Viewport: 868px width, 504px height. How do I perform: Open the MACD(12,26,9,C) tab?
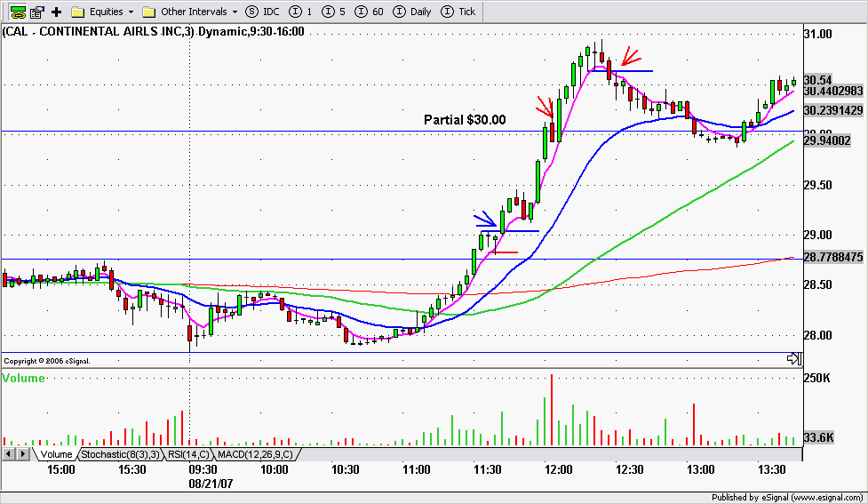(256, 454)
